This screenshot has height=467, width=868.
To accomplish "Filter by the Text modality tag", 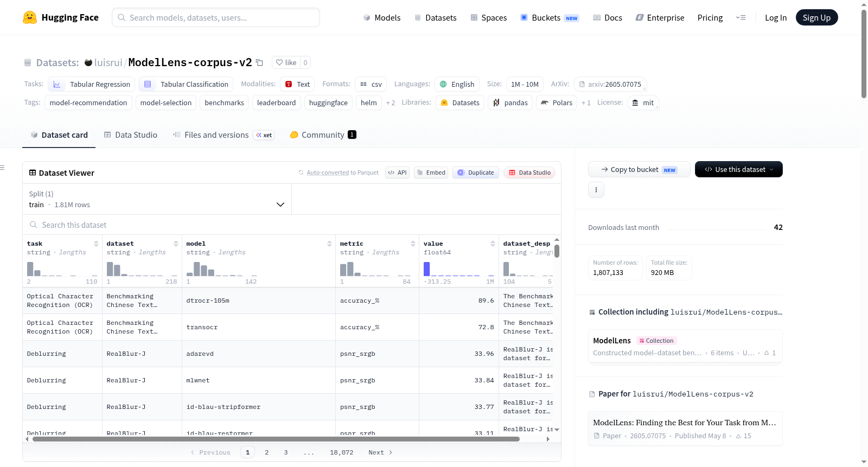I will point(297,84).
